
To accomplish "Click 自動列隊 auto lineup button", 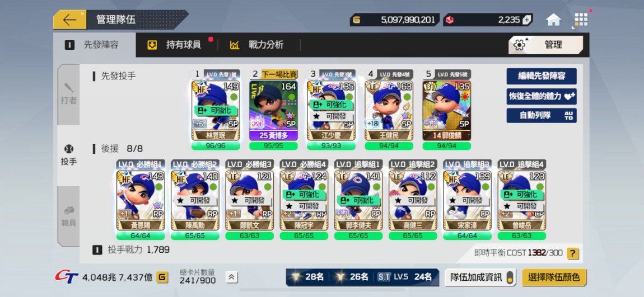I will coord(542,115).
